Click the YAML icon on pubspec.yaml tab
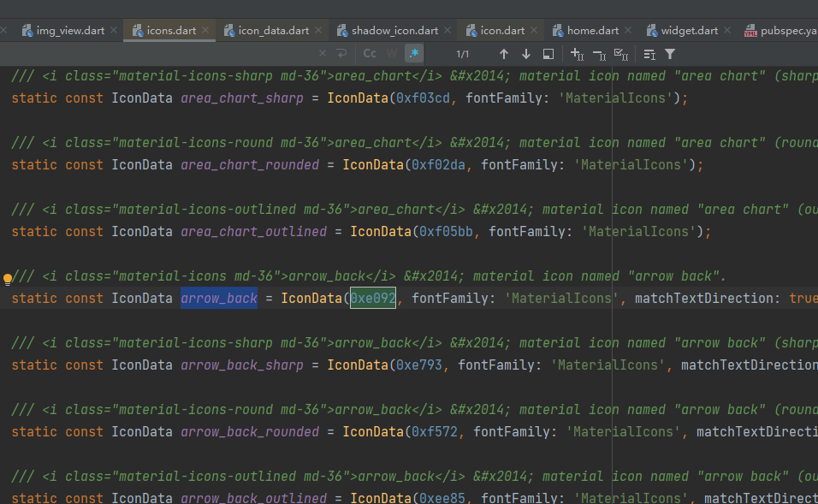The height and width of the screenshot is (504, 818). tap(752, 29)
